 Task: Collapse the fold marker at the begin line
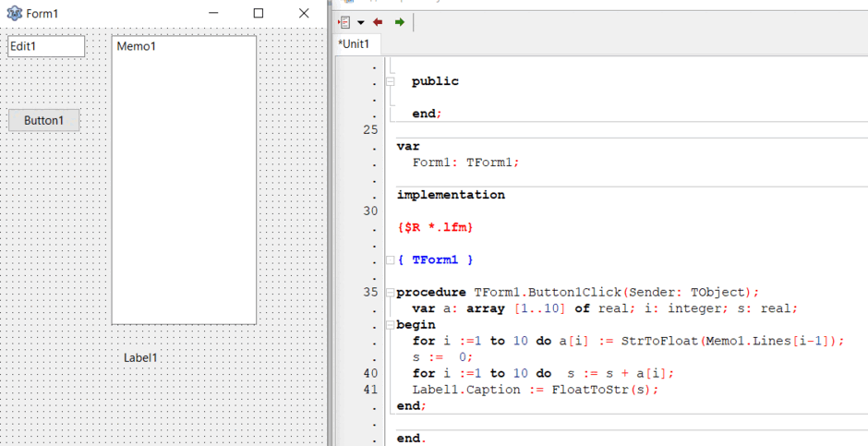tap(391, 325)
